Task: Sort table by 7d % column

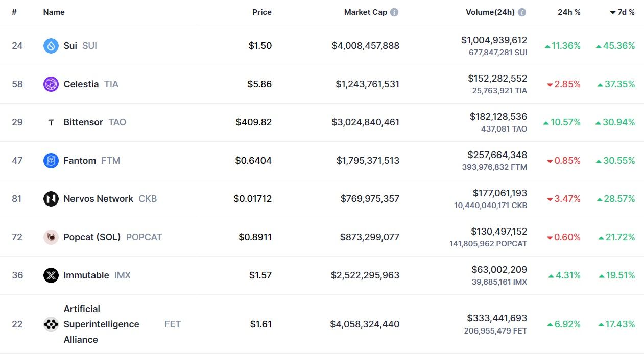Action: pos(622,12)
